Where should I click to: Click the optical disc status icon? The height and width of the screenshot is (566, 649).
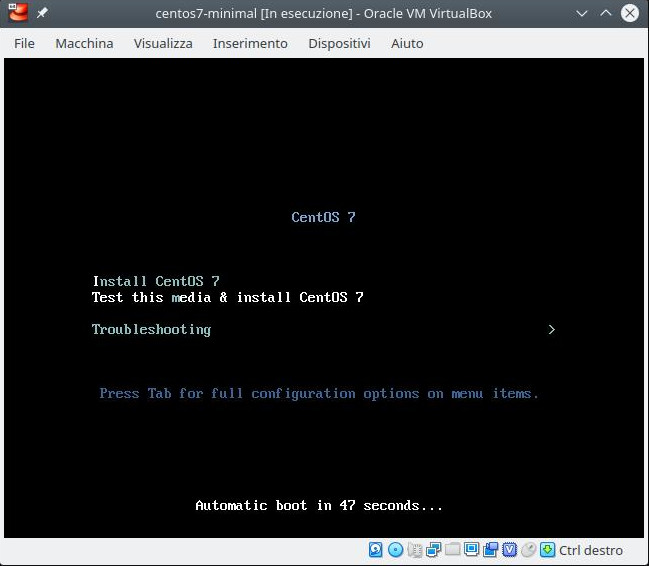[395, 550]
